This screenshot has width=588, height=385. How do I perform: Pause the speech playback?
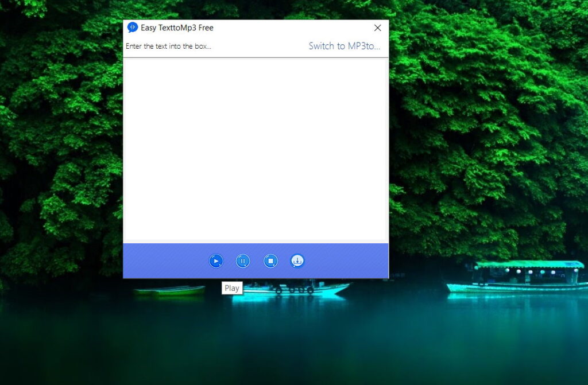click(x=243, y=261)
